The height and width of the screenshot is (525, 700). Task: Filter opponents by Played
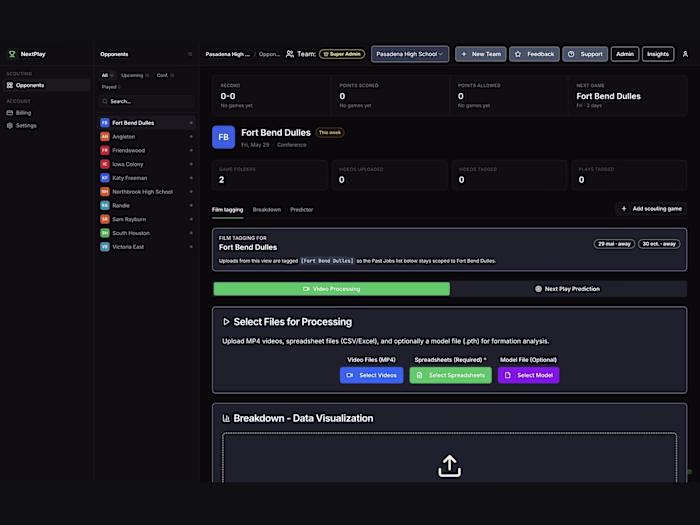click(x=111, y=87)
